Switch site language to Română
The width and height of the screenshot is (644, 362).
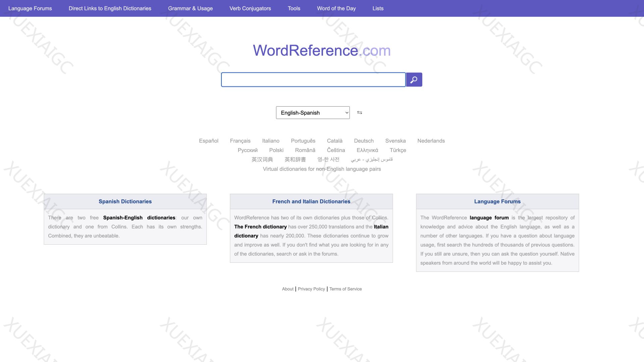(305, 150)
